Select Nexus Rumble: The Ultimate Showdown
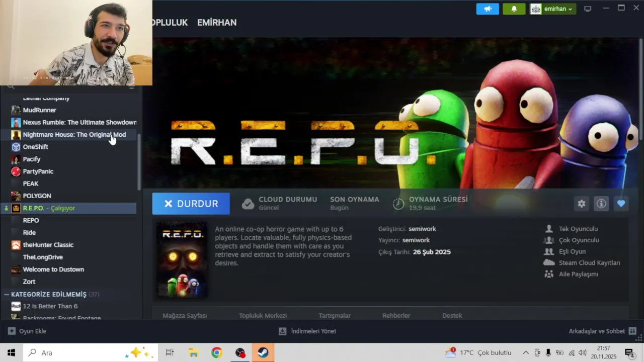644x362 pixels. tap(69, 122)
